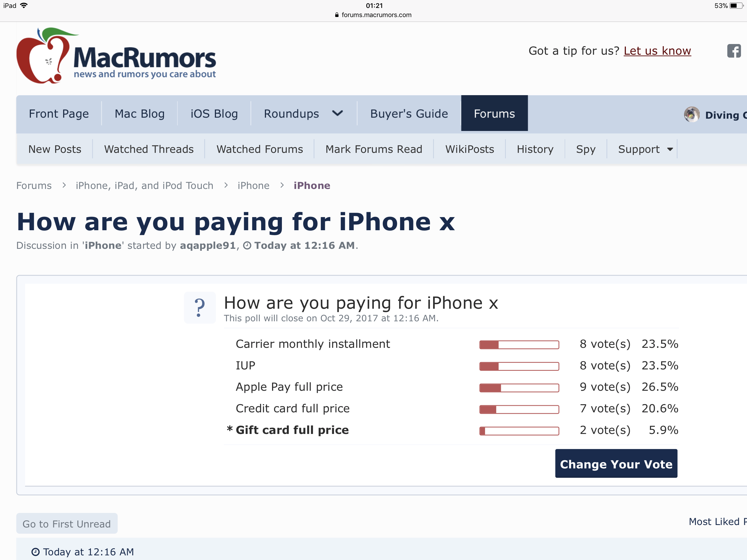Go to Mac Blog

139,114
